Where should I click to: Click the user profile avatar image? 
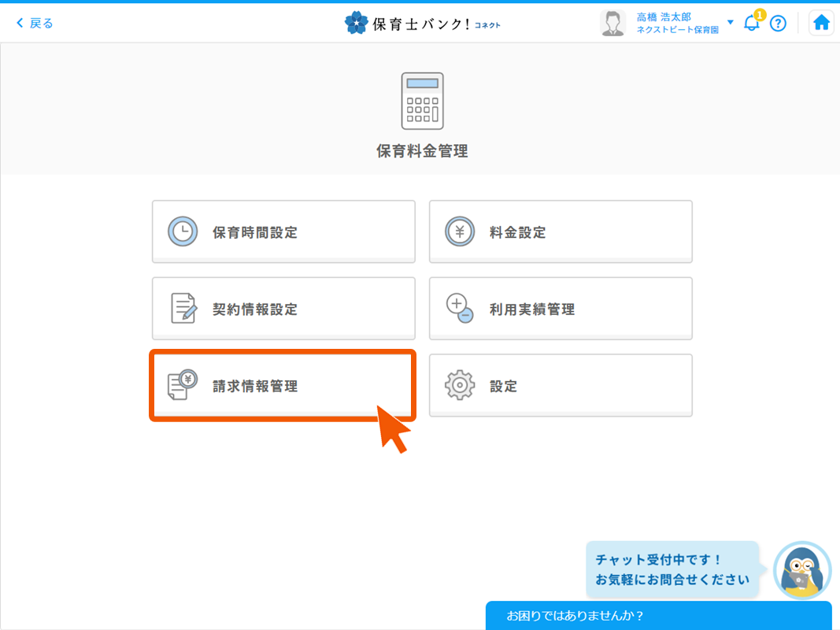612,22
